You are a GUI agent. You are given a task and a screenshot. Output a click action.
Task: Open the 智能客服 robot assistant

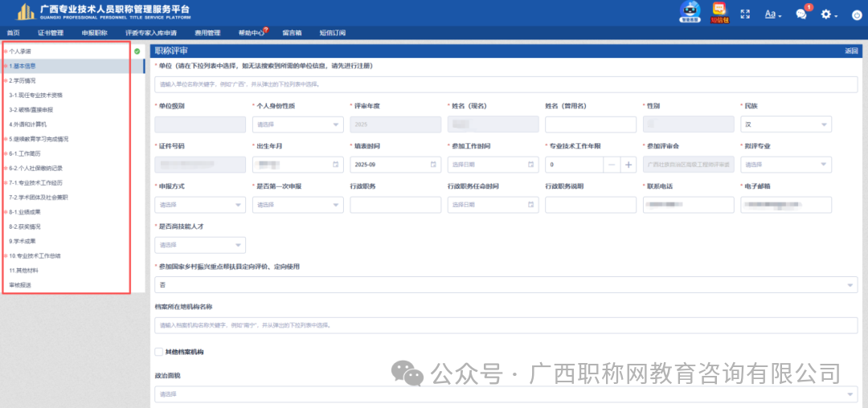tap(690, 12)
